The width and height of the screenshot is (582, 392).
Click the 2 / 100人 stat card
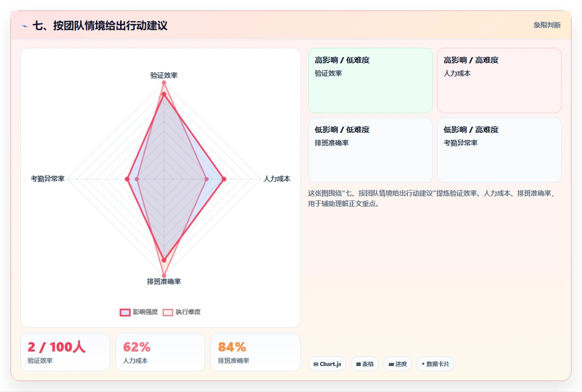(65, 352)
